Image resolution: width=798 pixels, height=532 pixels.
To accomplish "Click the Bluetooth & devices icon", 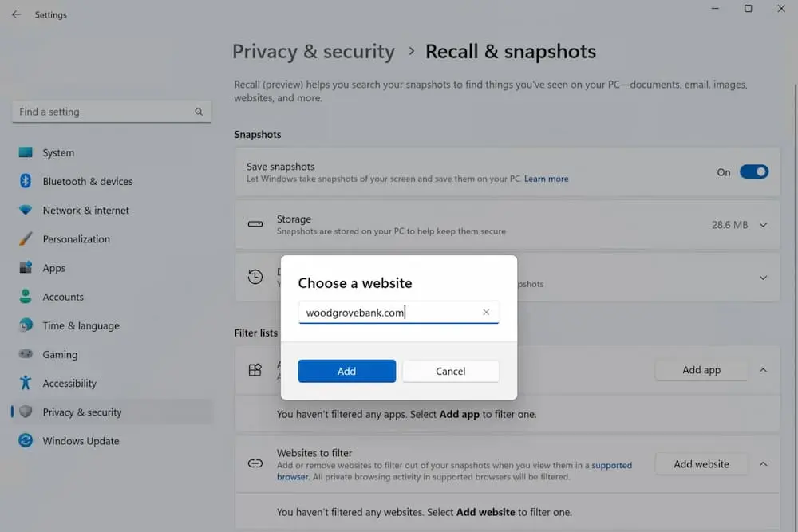I will point(26,181).
